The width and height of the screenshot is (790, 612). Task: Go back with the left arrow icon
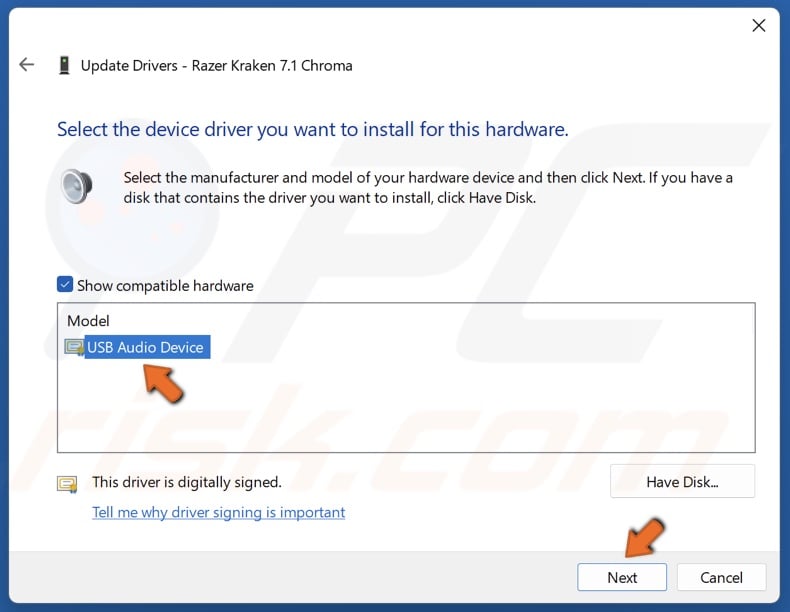click(27, 64)
